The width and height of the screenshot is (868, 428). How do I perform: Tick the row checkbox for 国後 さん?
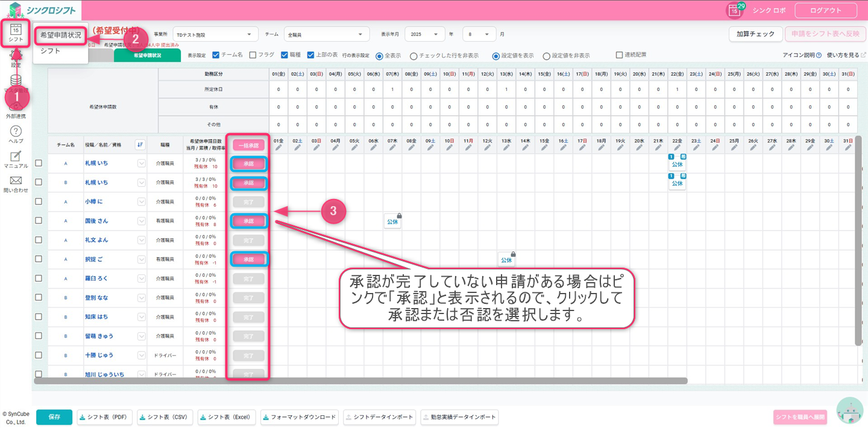(x=39, y=221)
